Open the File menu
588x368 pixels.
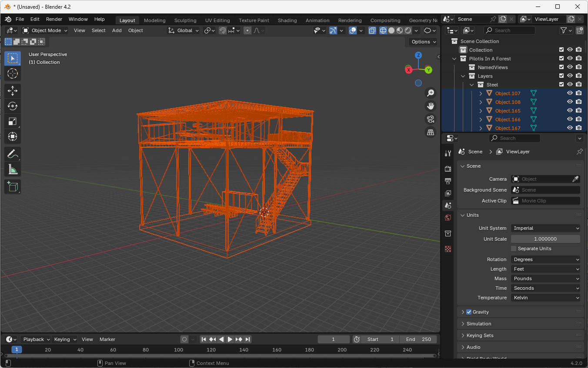coord(20,19)
